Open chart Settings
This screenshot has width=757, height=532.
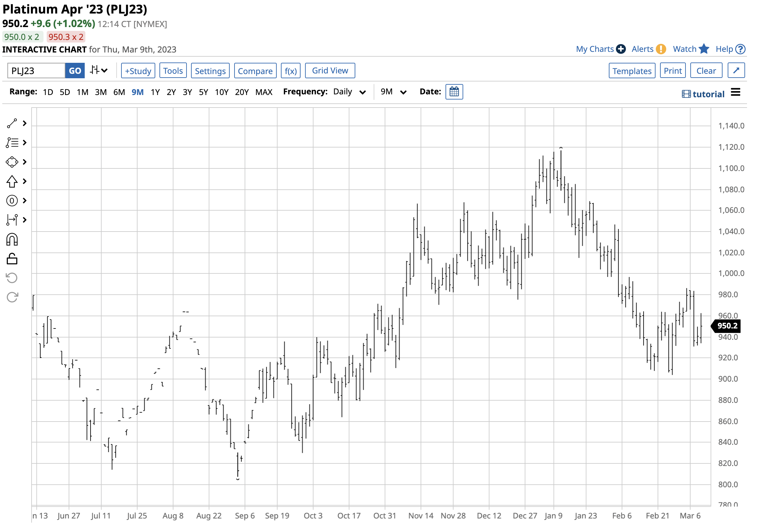tap(210, 71)
